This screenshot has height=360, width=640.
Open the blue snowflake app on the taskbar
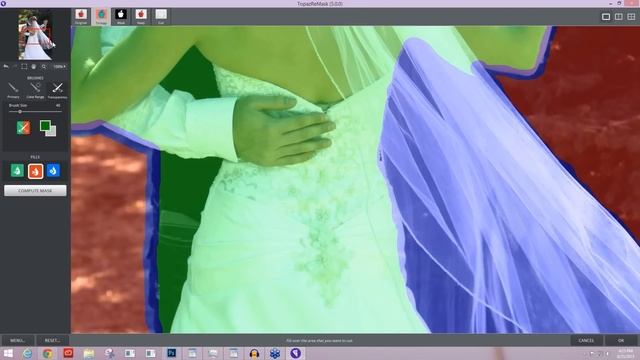pos(275,353)
